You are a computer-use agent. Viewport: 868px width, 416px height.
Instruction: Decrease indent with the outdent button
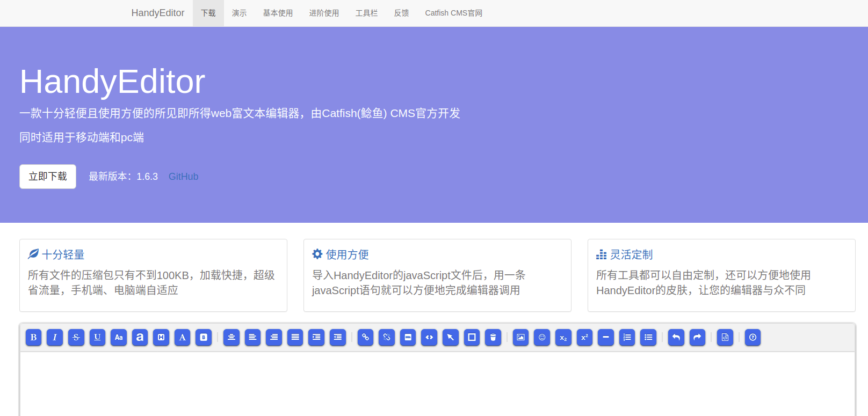[x=337, y=337]
